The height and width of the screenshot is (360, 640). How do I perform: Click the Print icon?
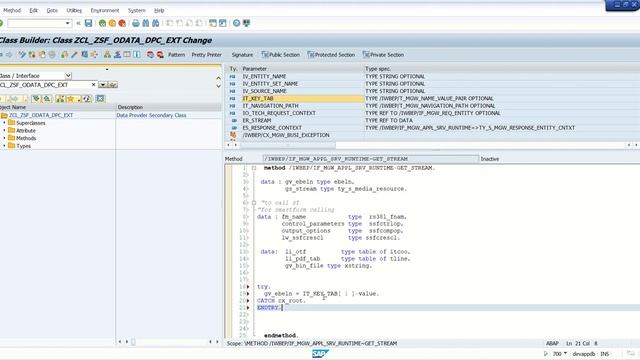click(136, 23)
